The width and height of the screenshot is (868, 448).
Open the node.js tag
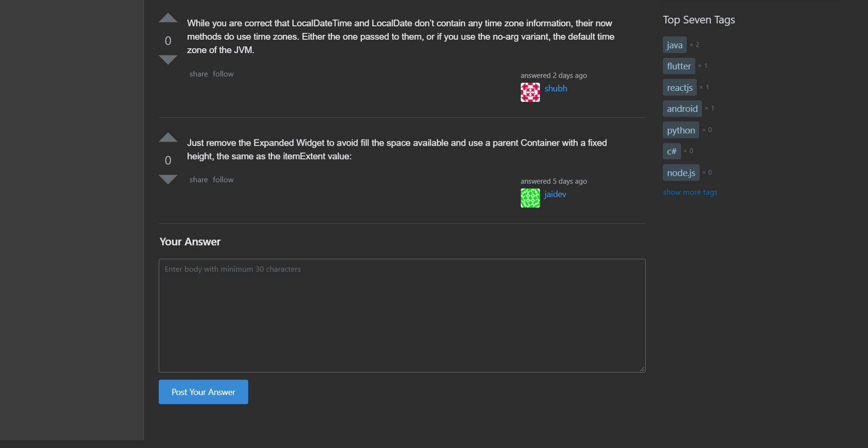[681, 172]
